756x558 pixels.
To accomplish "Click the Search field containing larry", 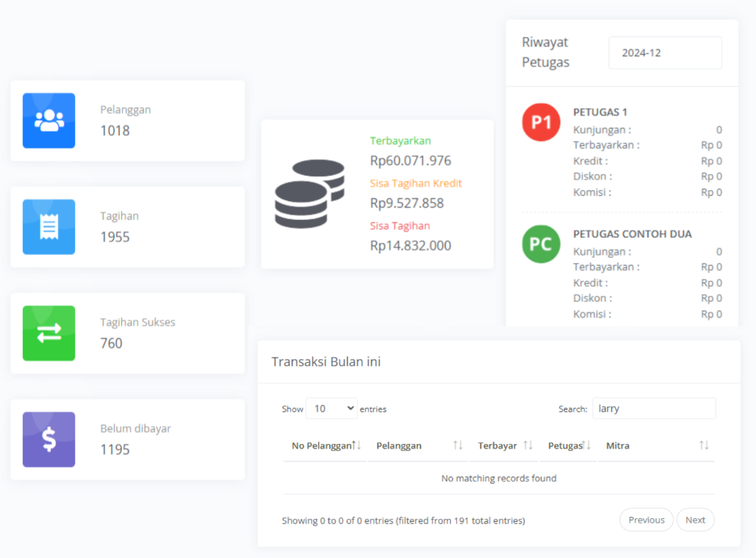I will pyautogui.click(x=654, y=408).
